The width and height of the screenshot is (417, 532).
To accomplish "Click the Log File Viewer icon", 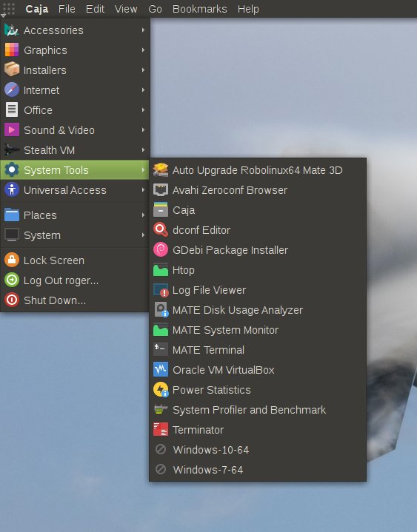I will pyautogui.click(x=161, y=290).
